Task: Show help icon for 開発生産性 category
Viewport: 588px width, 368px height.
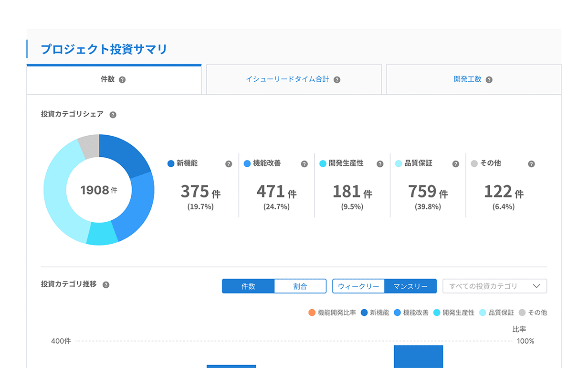Action: (x=380, y=164)
